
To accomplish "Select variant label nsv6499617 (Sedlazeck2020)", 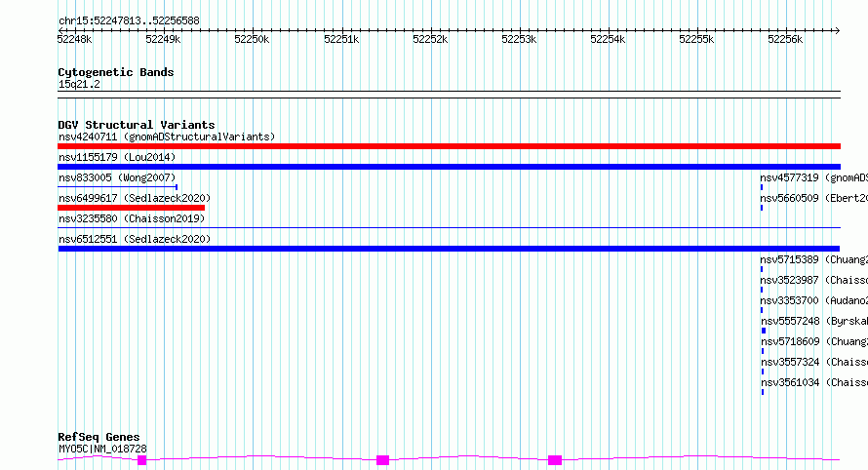I will tap(135, 198).
